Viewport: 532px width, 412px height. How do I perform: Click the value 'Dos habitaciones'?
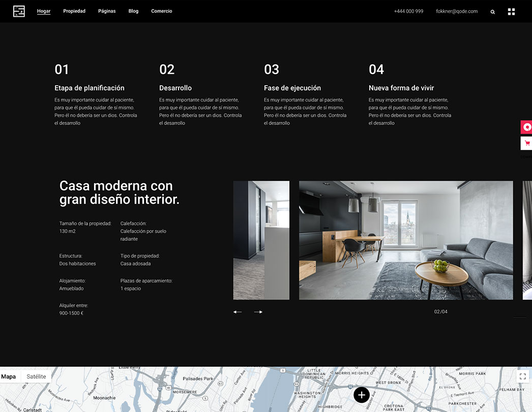coord(78,264)
